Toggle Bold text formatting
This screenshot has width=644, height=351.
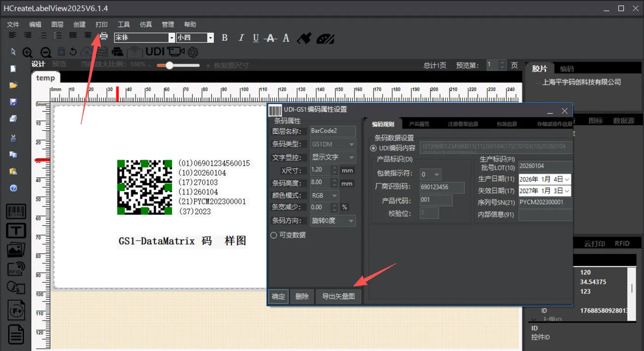(224, 38)
